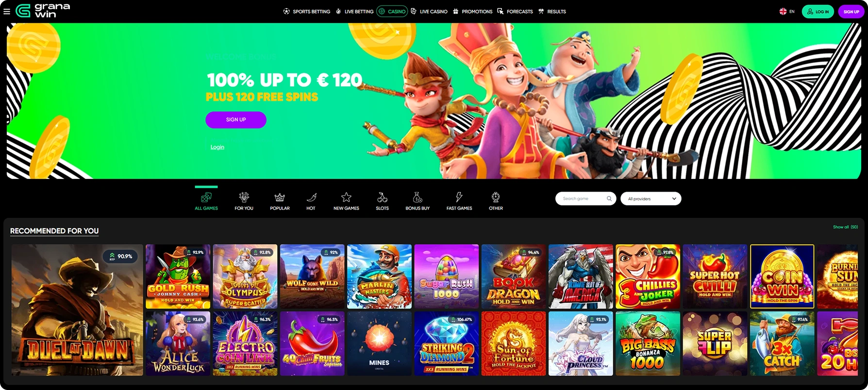868x390 pixels.
Task: Open the Login link under banner
Action: coord(217,147)
